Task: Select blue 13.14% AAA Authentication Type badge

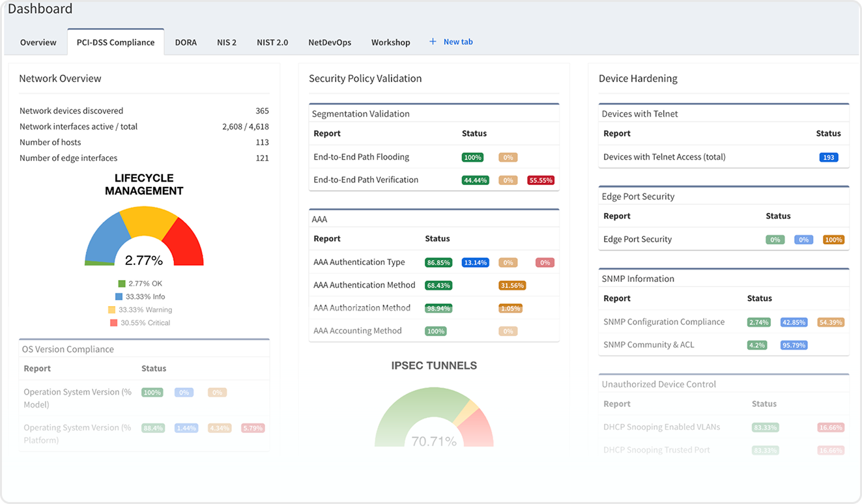Action: point(475,262)
